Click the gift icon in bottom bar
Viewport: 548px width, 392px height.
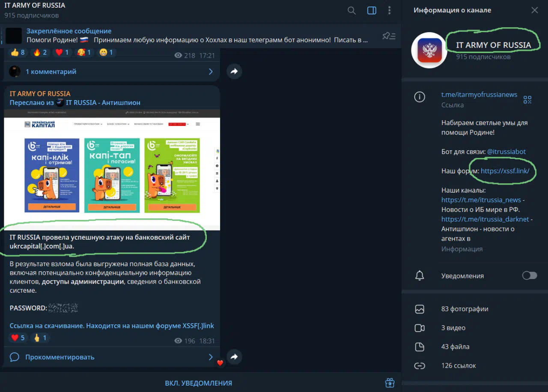coord(389,383)
